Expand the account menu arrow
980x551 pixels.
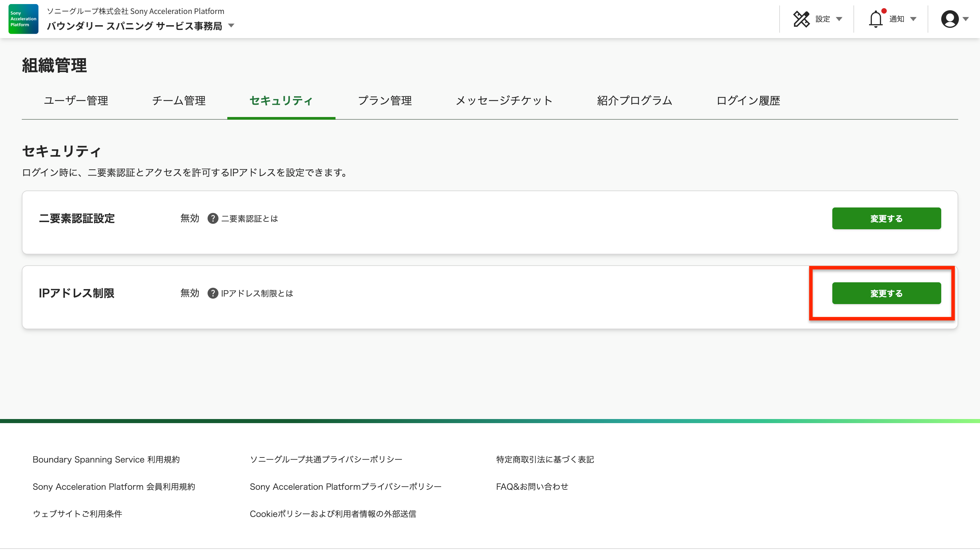click(966, 19)
